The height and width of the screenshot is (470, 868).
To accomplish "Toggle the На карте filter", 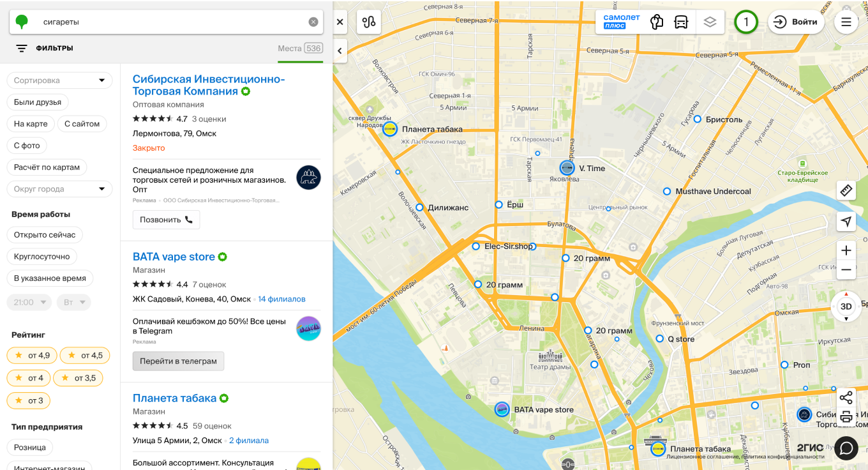I will (31, 124).
